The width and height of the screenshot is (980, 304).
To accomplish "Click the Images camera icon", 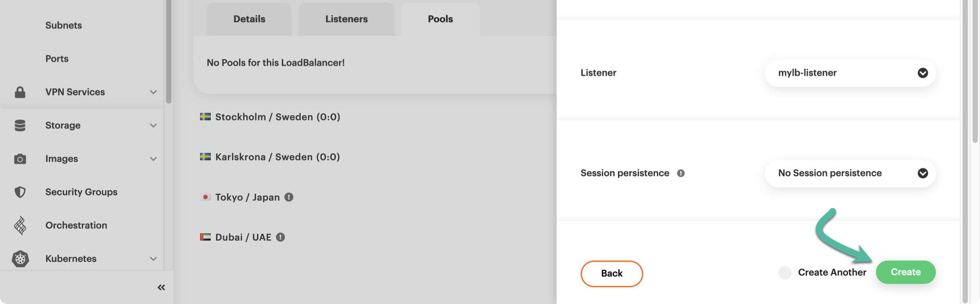I will (x=20, y=159).
